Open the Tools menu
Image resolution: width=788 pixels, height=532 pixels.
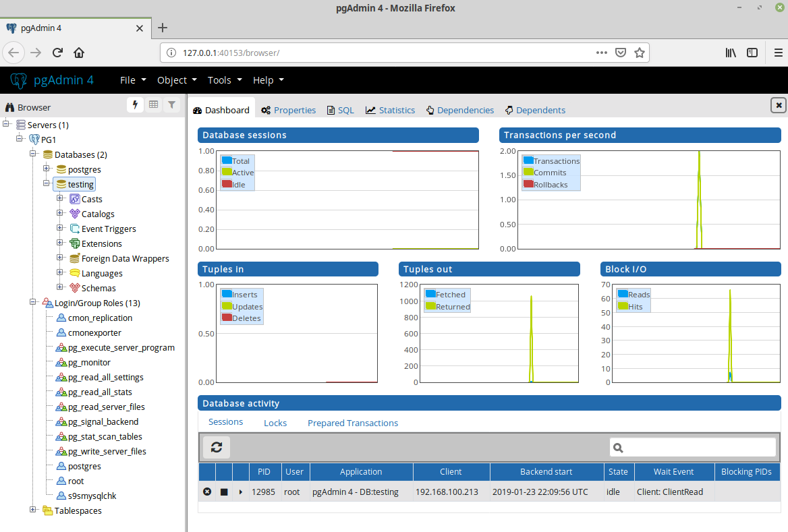click(x=225, y=80)
